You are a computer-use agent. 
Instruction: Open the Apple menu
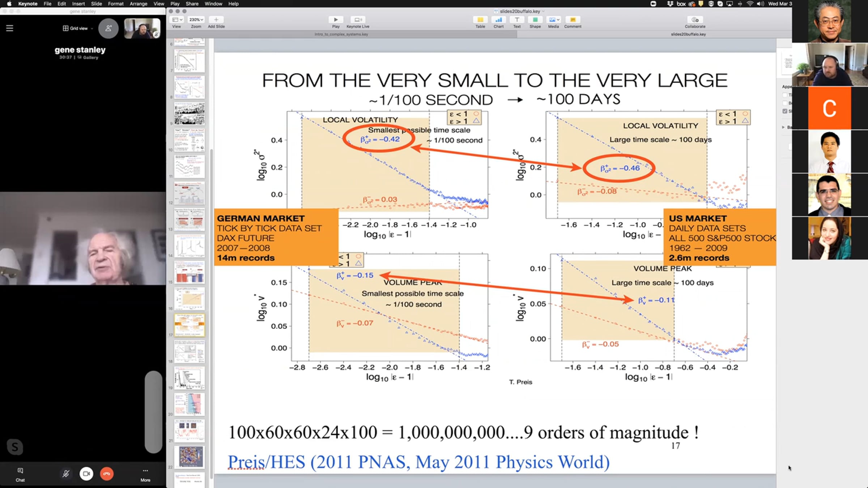9,4
